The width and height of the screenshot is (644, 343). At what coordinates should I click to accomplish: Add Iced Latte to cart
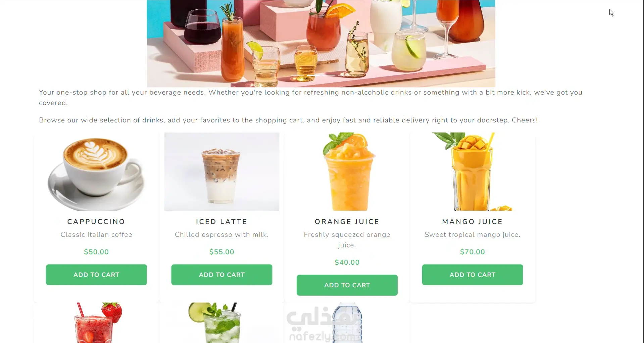tap(222, 275)
